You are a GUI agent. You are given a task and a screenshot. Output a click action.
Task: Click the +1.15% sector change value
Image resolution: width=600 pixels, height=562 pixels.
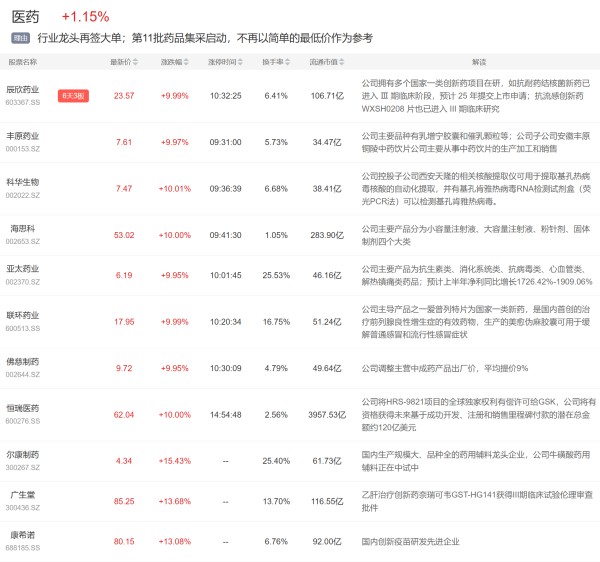pos(85,17)
